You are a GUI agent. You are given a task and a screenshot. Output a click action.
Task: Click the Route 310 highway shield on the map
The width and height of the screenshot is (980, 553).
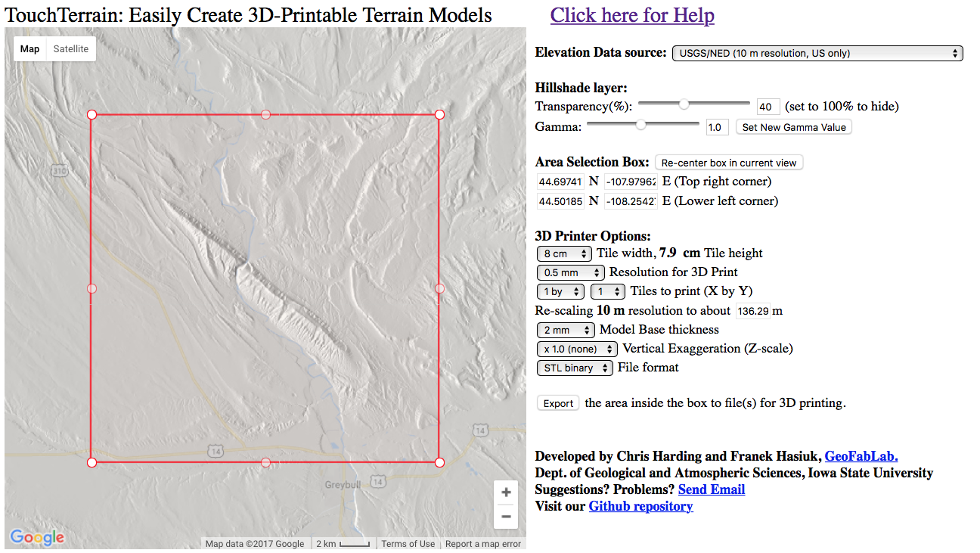tap(60, 172)
